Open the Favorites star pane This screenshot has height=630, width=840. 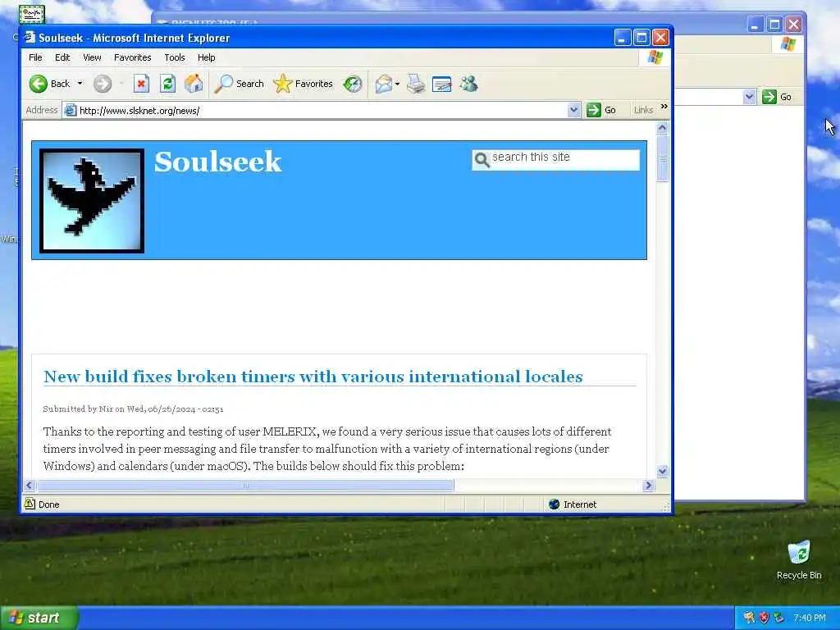pyautogui.click(x=303, y=84)
